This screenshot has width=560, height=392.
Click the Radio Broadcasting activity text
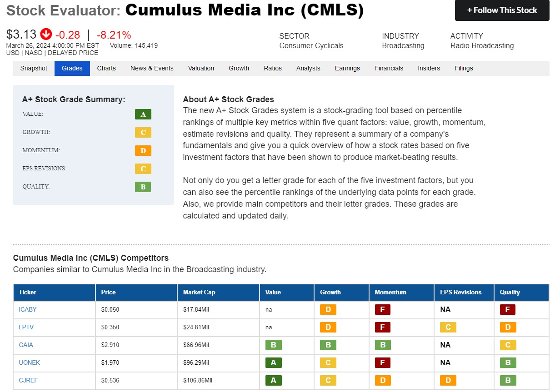tap(482, 45)
